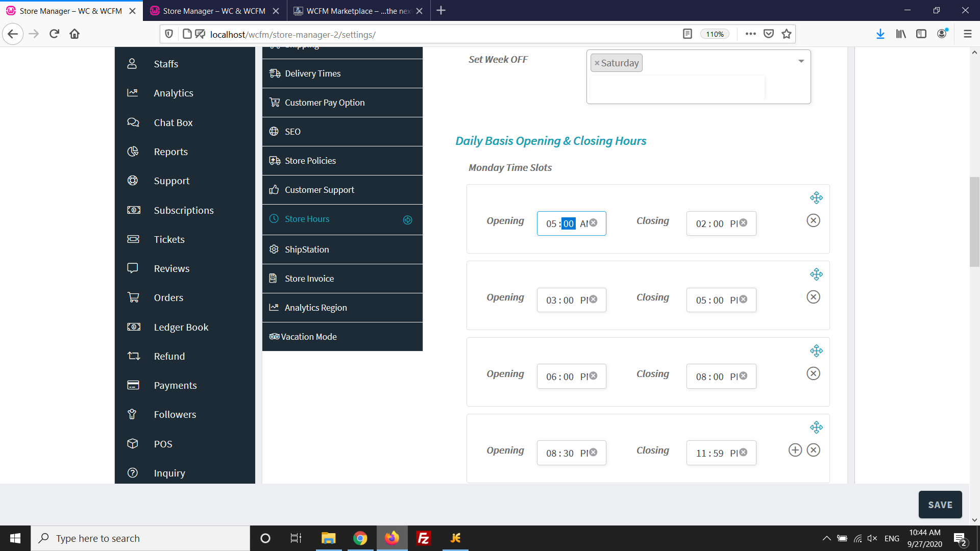Open Subscriptions menu item
The width and height of the screenshot is (980, 551).
coord(185,210)
